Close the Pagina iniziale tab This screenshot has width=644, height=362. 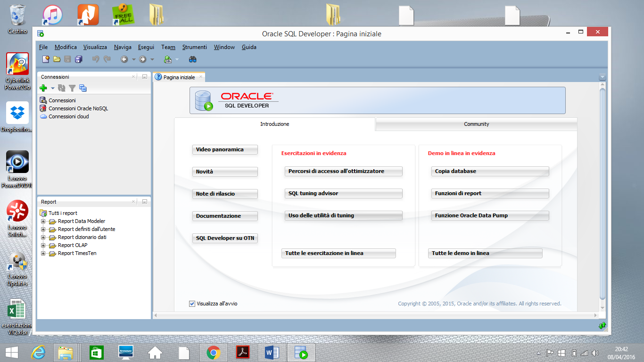200,77
